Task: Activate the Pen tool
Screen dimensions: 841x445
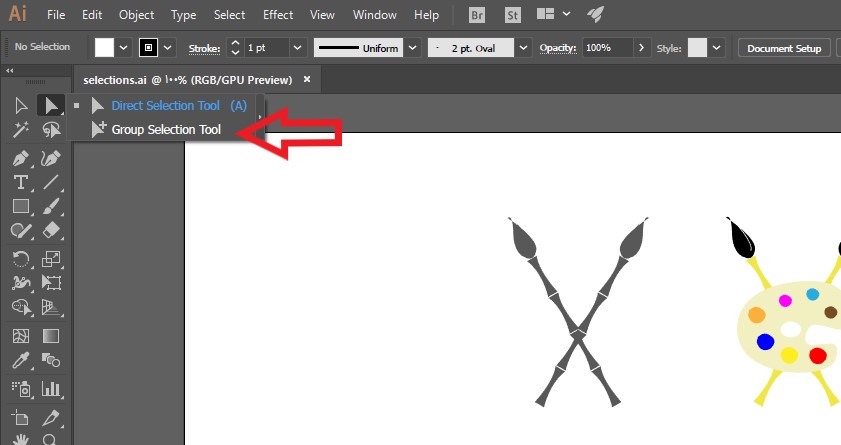Action: pos(20,158)
